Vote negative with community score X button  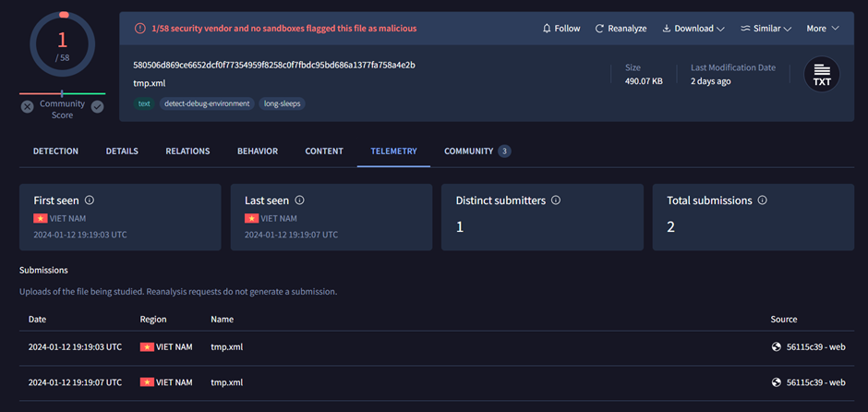pos(28,107)
